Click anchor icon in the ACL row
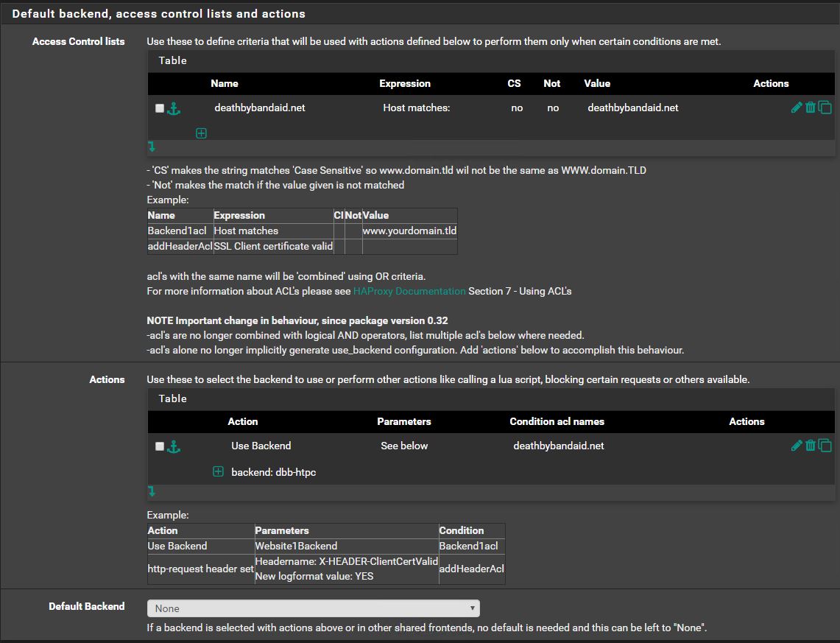Screen dimensions: 840x643 [x=174, y=108]
